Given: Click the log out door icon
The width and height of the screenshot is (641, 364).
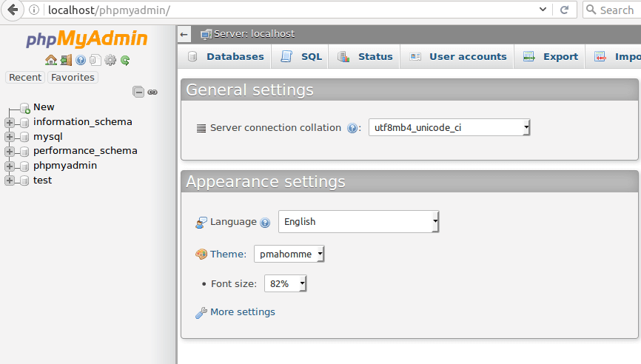Looking at the screenshot, I should [x=66, y=61].
